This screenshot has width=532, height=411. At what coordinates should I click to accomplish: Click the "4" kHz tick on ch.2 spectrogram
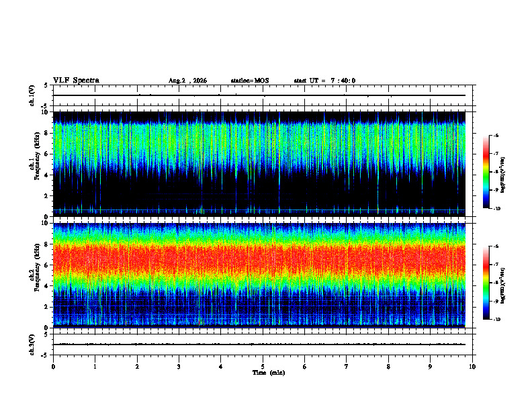click(x=48, y=286)
